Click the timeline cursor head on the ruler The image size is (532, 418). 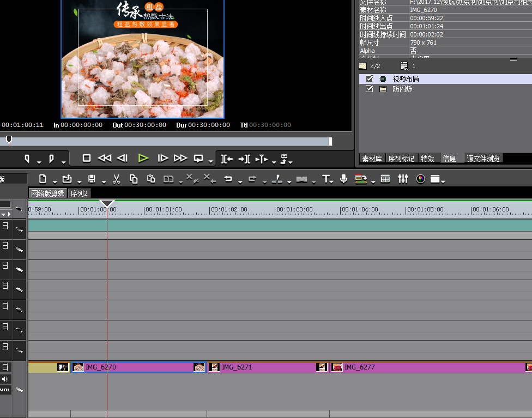coord(107,203)
